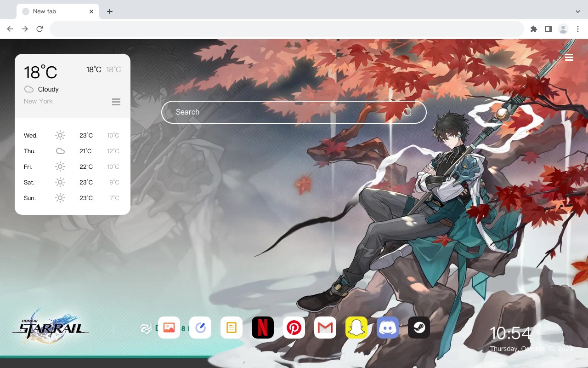Click the Thursday, October 10, 2023 date

pyautogui.click(x=531, y=349)
